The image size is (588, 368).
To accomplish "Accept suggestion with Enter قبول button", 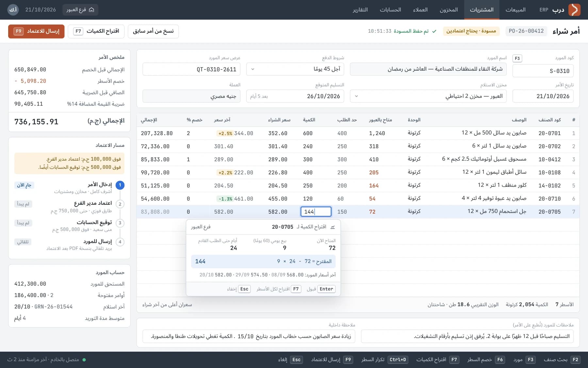I will 321,289.
